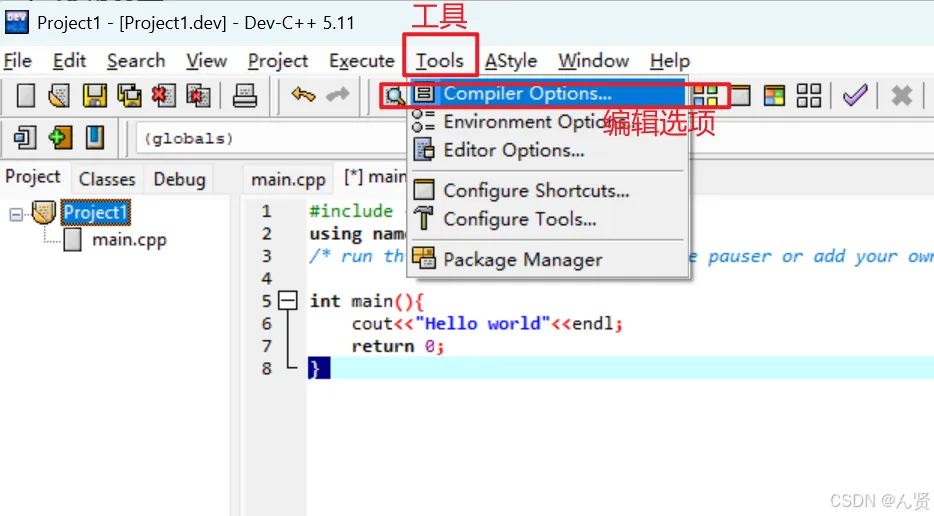Click the Dev-C++ application logo icon

click(16, 23)
